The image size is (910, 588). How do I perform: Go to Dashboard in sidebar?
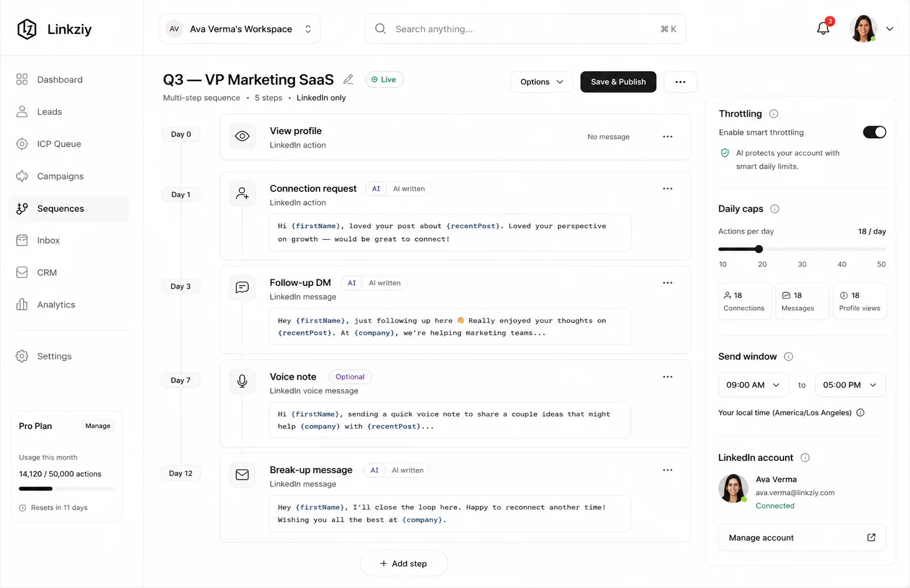coord(69,79)
